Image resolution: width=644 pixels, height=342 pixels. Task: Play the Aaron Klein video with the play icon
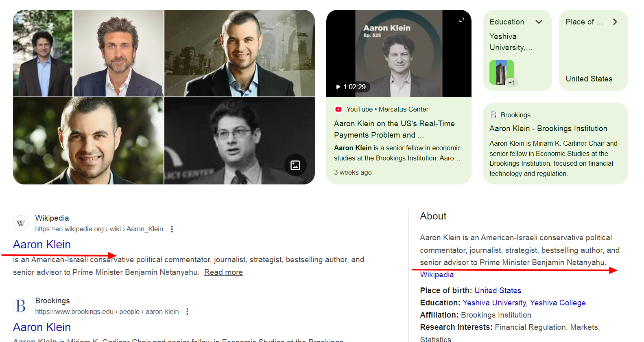[x=338, y=87]
